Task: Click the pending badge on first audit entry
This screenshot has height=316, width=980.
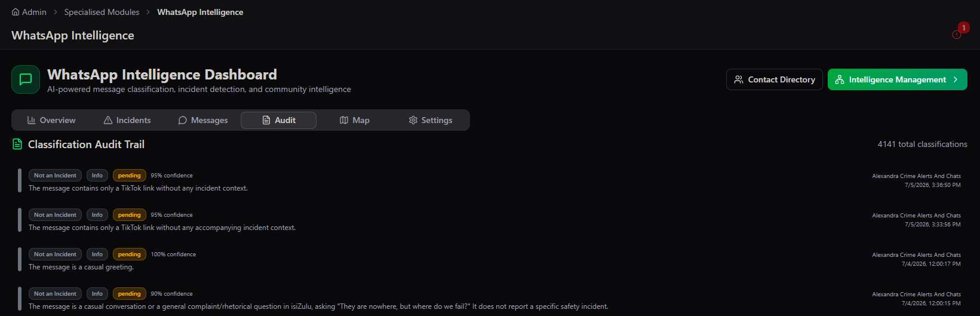Action: pos(130,176)
